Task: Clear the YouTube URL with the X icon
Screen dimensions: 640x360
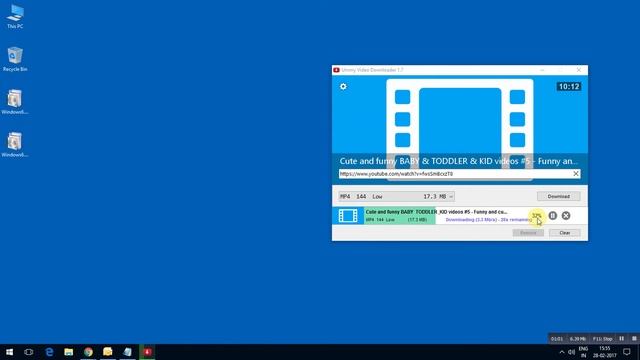Action: point(576,173)
